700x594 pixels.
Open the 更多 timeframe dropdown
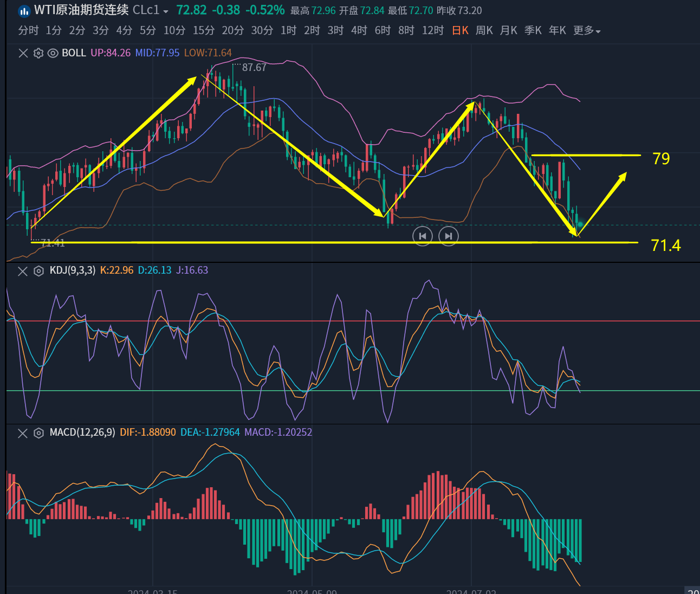pos(587,31)
